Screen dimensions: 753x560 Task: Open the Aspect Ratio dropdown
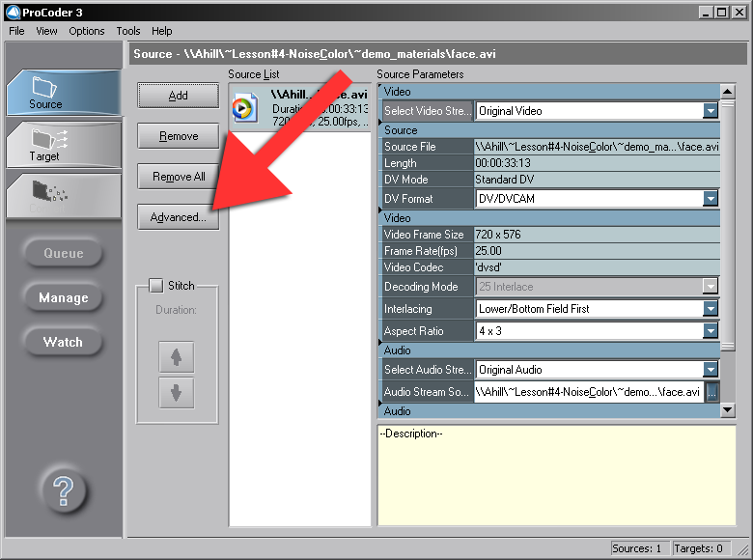(711, 331)
